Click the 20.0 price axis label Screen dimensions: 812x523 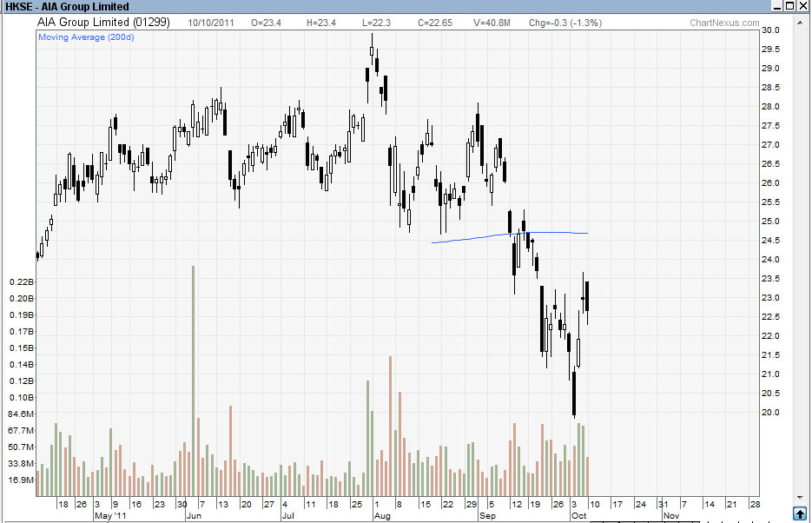pos(770,412)
